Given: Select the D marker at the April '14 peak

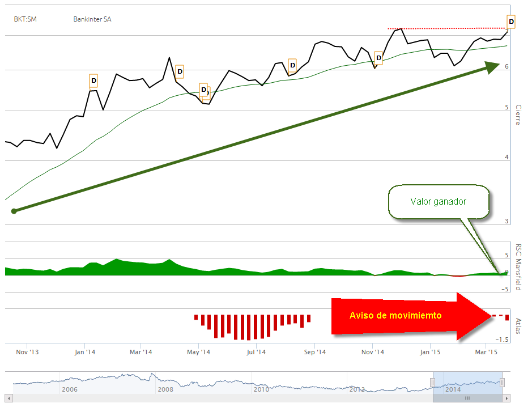Looking at the screenshot, I should 180,71.
